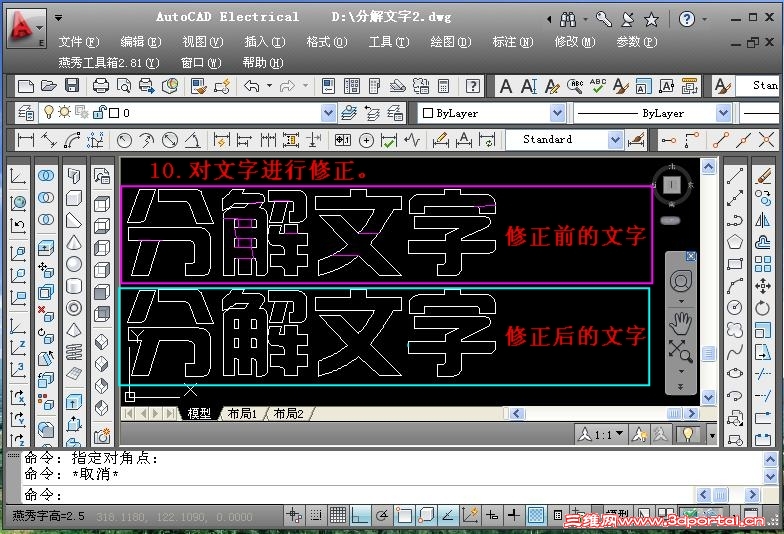Toggle Snap mode in status bar
This screenshot has height=534, width=784.
pyautogui.click(x=316, y=515)
